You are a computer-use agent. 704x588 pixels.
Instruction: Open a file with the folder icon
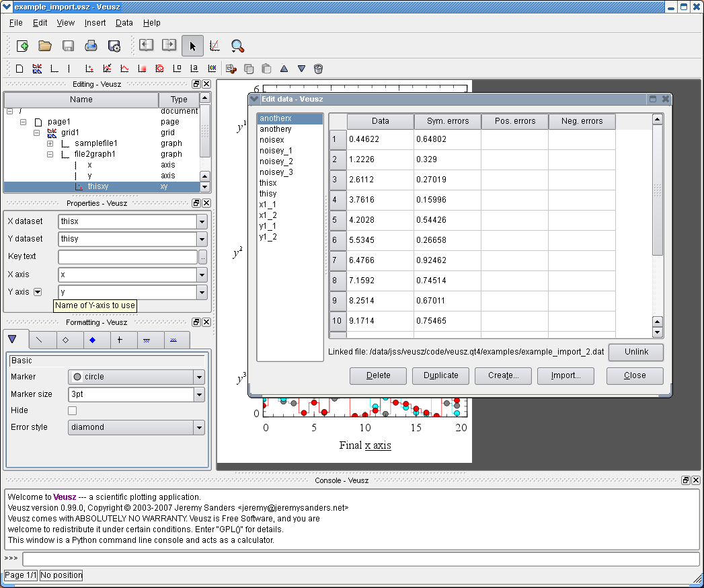pos(45,46)
